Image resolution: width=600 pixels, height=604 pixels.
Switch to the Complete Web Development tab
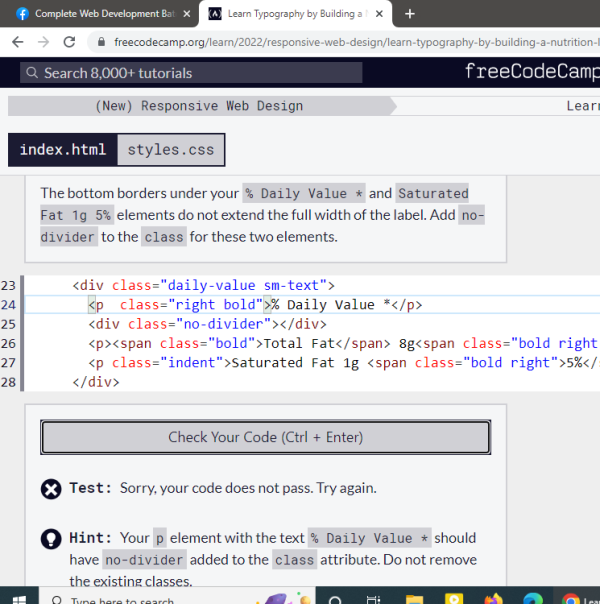[95, 14]
